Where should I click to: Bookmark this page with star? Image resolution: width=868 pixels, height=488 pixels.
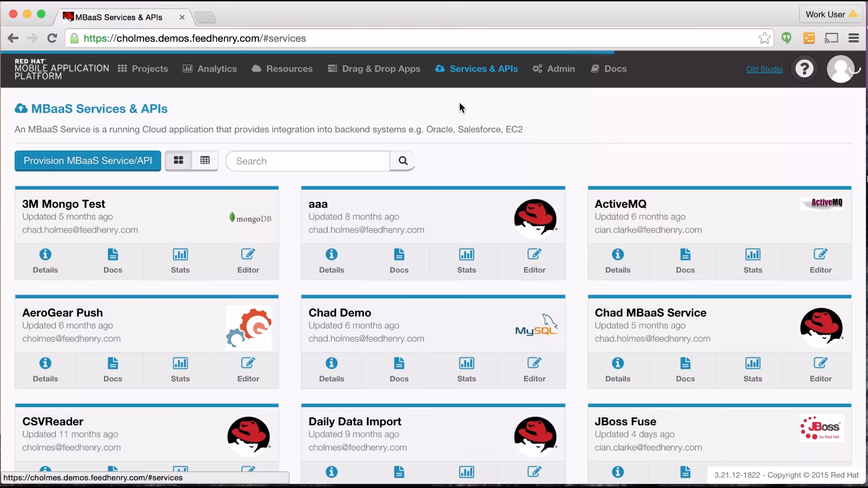(x=764, y=38)
